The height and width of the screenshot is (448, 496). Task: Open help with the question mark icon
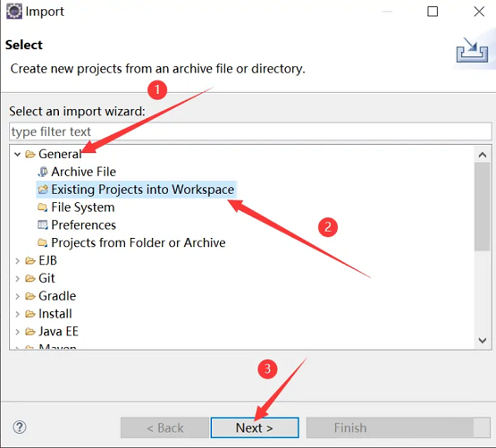click(x=20, y=427)
